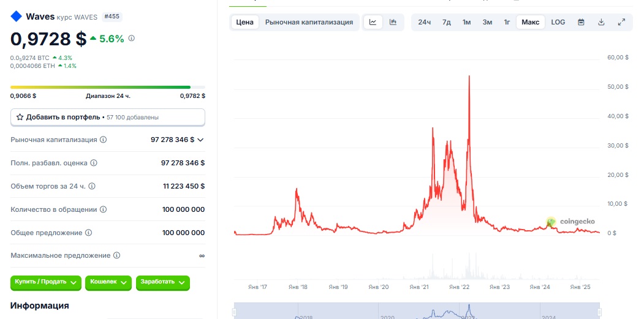Expand the market cap value chevron
Screen dimensions: 644x319
(200, 140)
